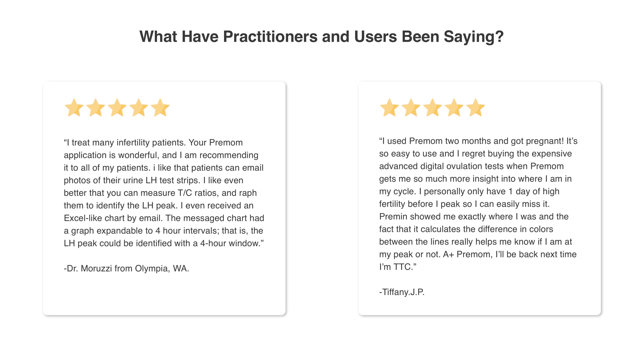This screenshot has width=644, height=340.
Task: Click the "-Tiffany.J.P." attribution
Action: (402, 292)
